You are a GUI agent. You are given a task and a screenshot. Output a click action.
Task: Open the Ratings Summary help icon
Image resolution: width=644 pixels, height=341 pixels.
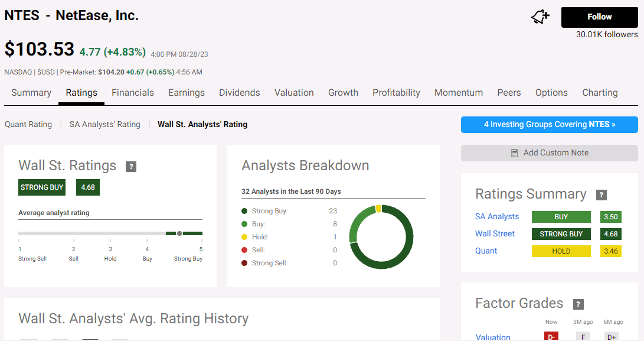coord(601,194)
